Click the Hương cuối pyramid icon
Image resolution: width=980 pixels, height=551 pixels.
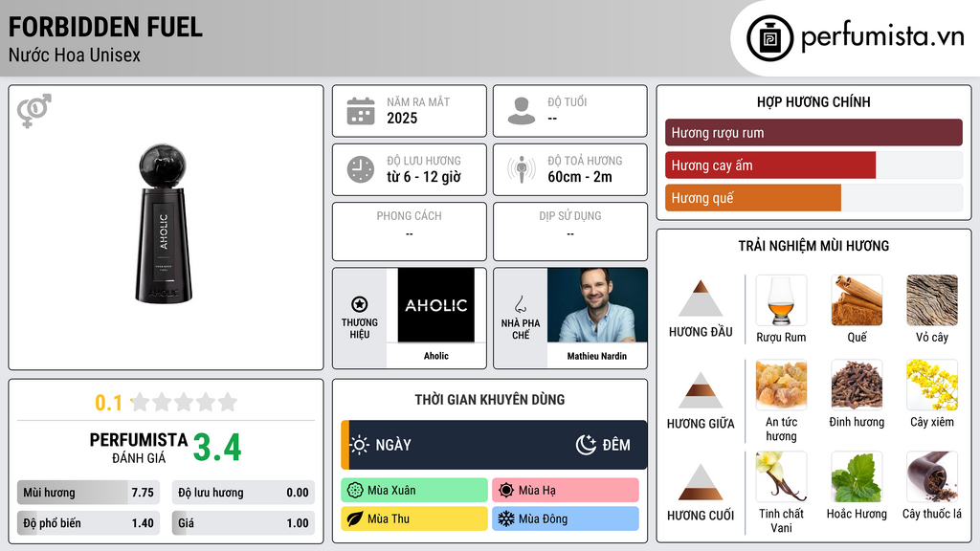click(x=701, y=482)
